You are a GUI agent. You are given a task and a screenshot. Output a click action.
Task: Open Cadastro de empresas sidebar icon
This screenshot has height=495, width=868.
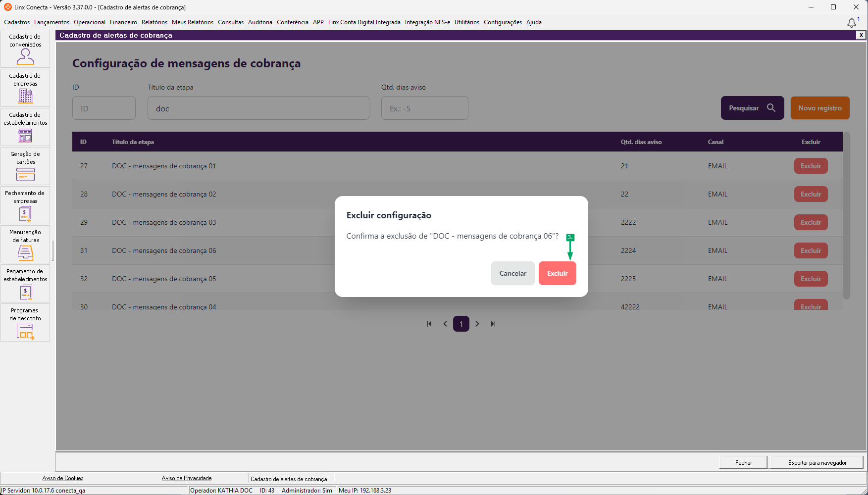click(25, 88)
